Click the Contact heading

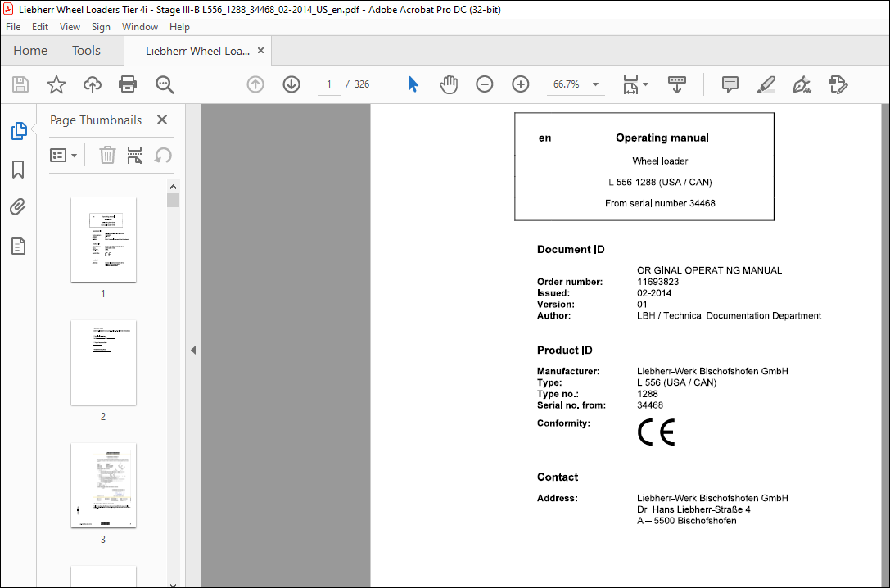[x=558, y=477]
